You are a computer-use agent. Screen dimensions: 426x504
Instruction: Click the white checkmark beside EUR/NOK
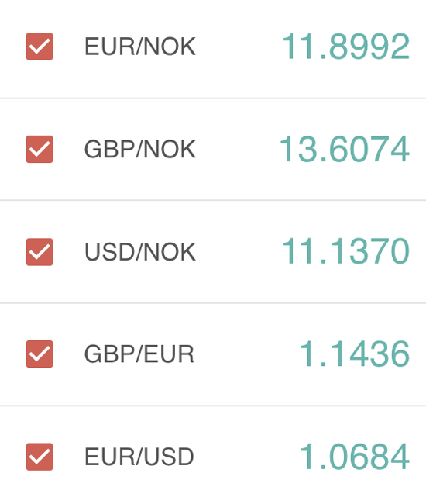tap(40, 47)
